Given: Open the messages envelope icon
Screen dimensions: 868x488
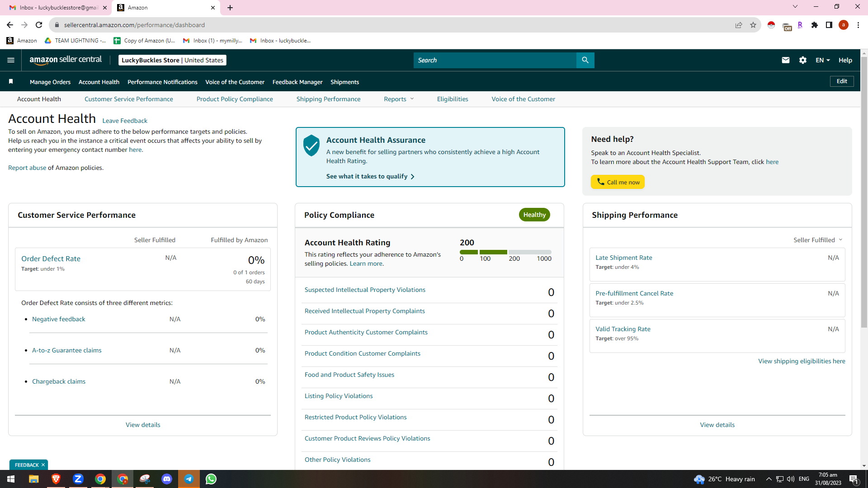Looking at the screenshot, I should [x=786, y=60].
